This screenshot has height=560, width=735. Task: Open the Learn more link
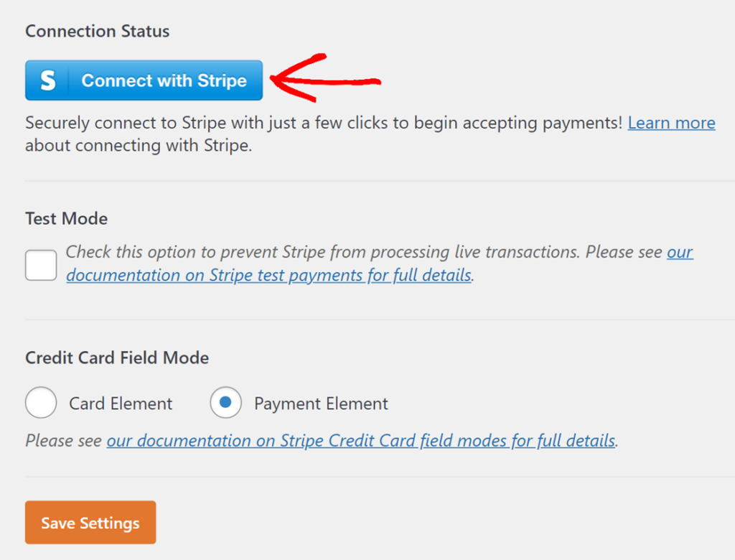click(x=671, y=123)
